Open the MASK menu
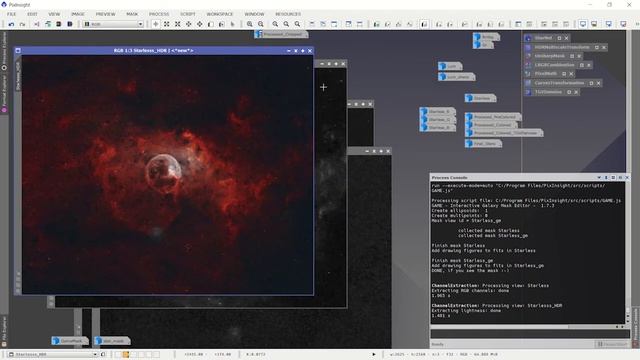 132,14
